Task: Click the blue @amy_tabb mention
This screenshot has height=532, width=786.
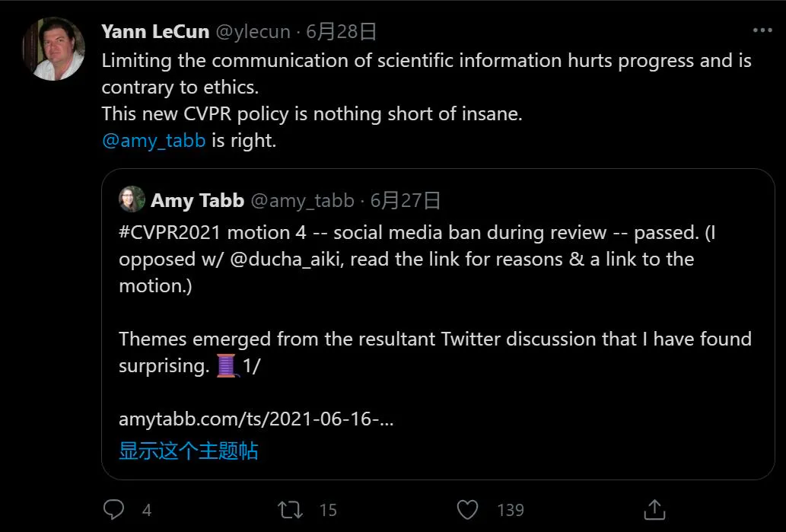Action: [154, 142]
